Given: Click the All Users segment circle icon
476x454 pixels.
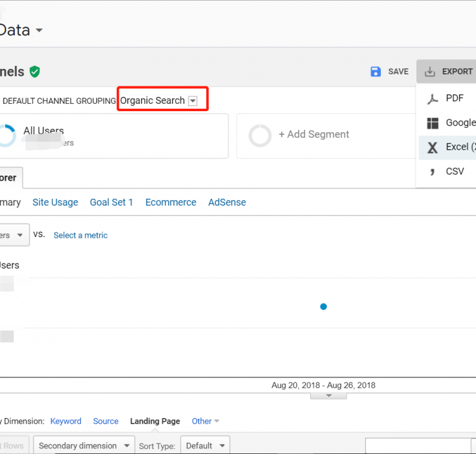Looking at the screenshot, I should point(6,135).
